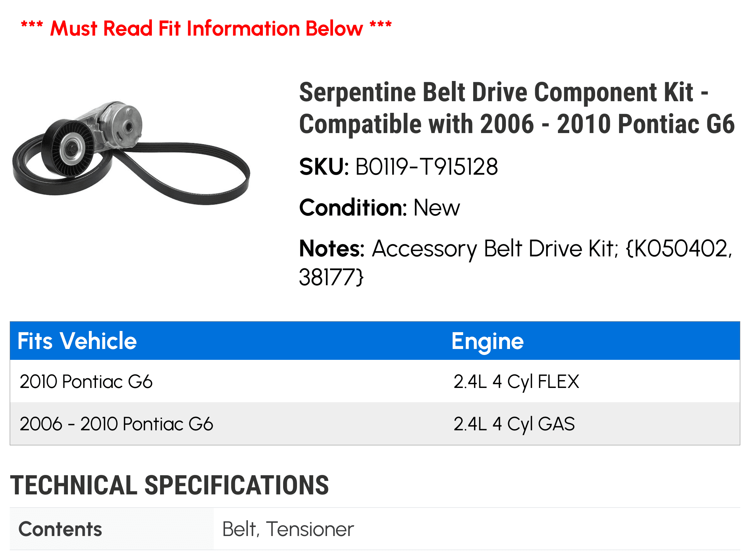Click the SKU number B0119-T915128

(426, 167)
